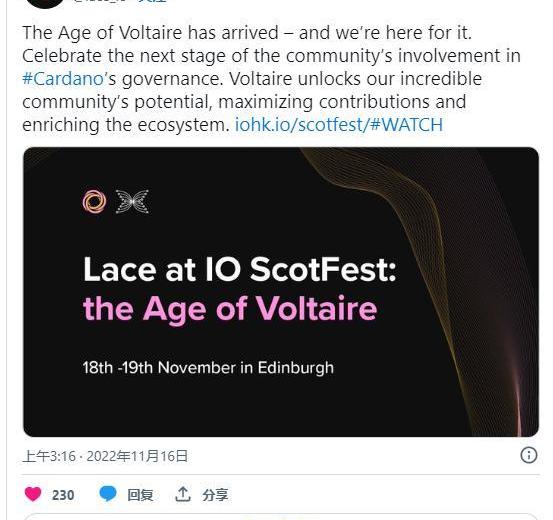
Task: Open the tweet info circle icon
Action: [528, 455]
